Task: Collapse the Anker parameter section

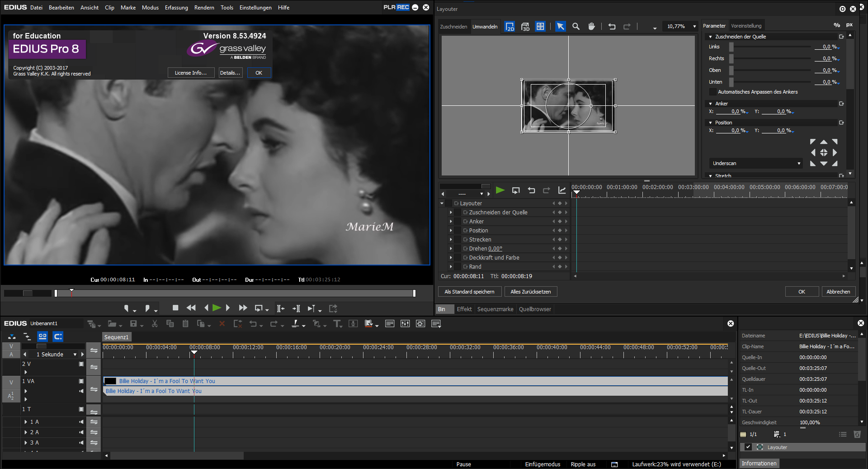Action: (711, 104)
